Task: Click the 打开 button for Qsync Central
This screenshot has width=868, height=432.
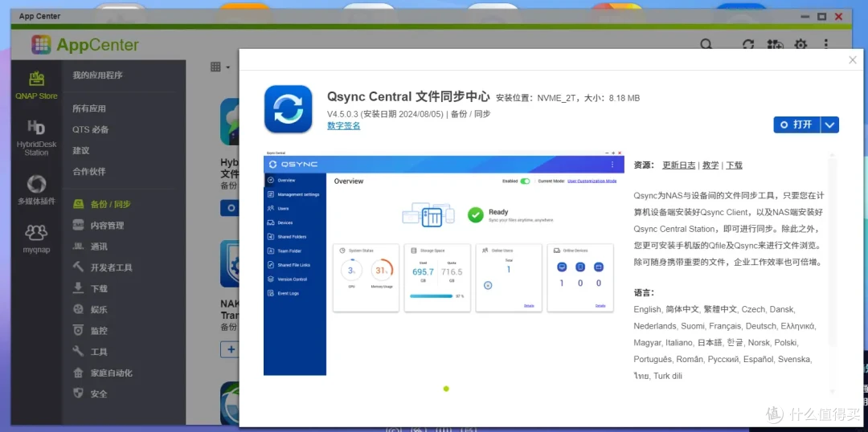Action: [796, 124]
